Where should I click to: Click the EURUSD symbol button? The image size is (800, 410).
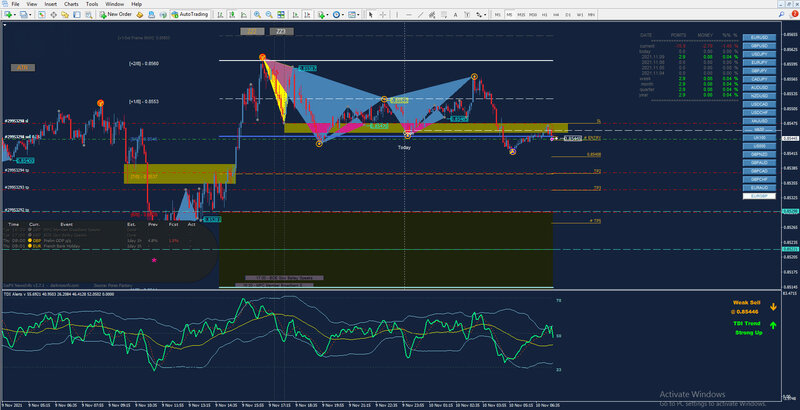[760, 36]
